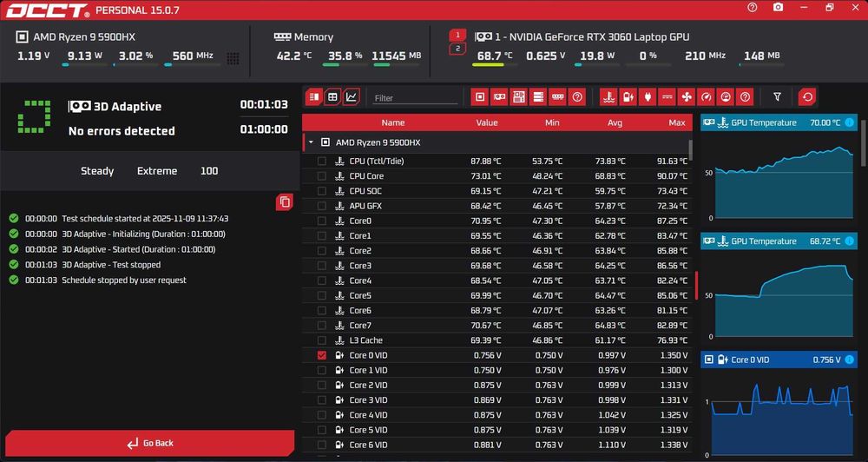
Task: Click 'Schedule stopped by user request' log entry
Action: [x=124, y=280]
